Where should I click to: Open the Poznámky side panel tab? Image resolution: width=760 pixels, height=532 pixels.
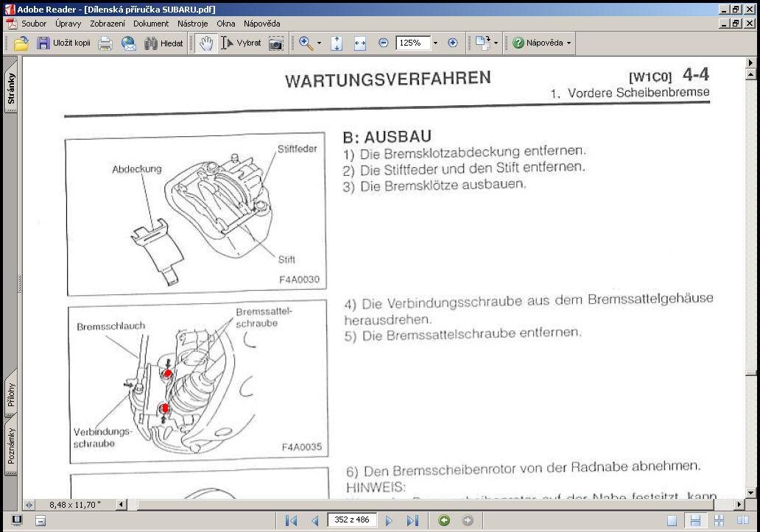(x=10, y=447)
